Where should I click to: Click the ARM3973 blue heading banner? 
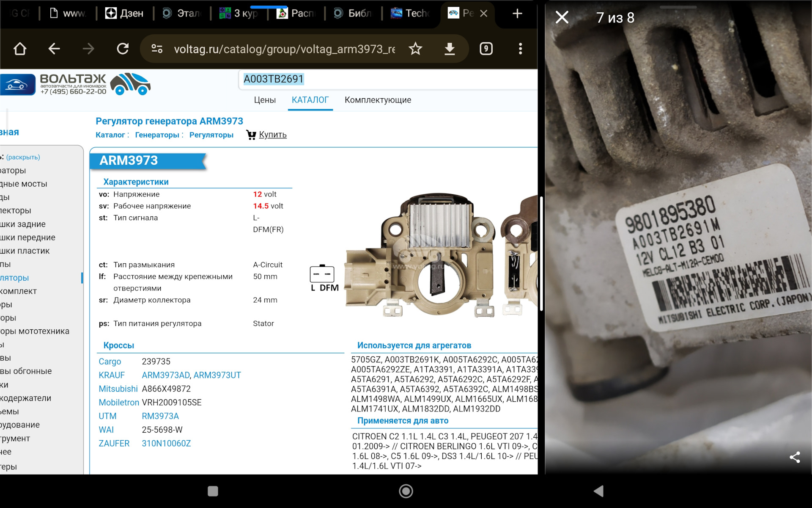point(148,161)
